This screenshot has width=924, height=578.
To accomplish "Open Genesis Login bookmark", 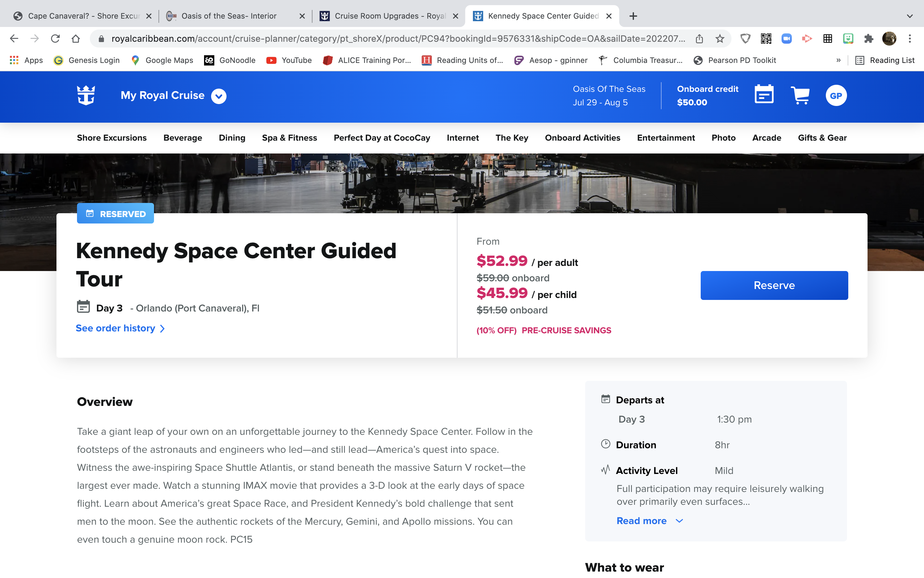I will point(87,60).
